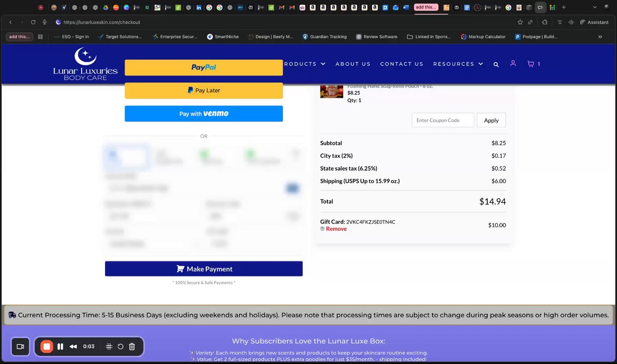Switch to the pink 'add this...' tab
This screenshot has height=364, width=617.
tap(426, 7)
